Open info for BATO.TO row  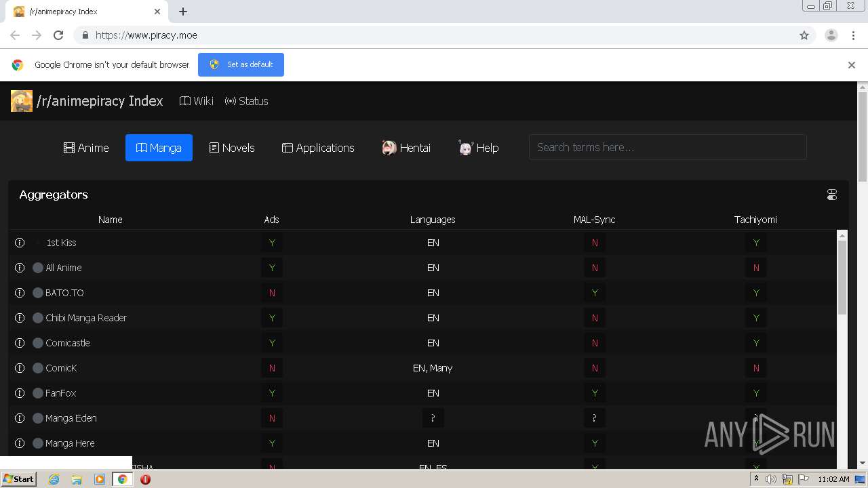(x=20, y=293)
